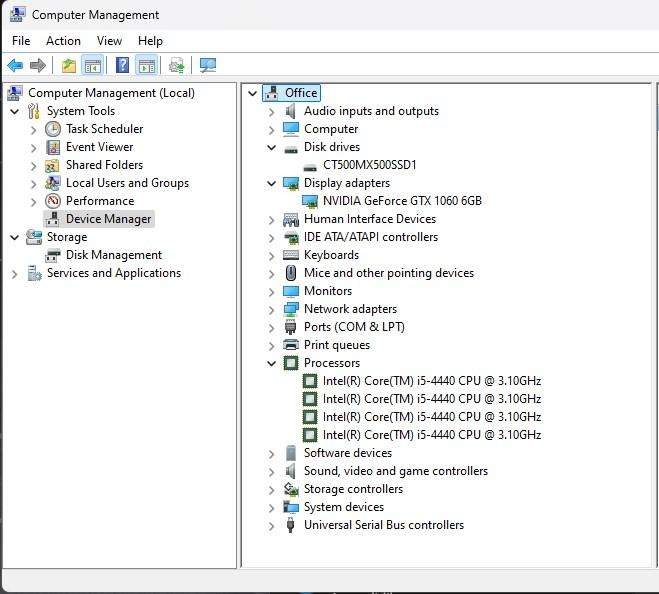Expand the Audio inputs and outputs category
The image size is (659, 594).
pyautogui.click(x=272, y=112)
